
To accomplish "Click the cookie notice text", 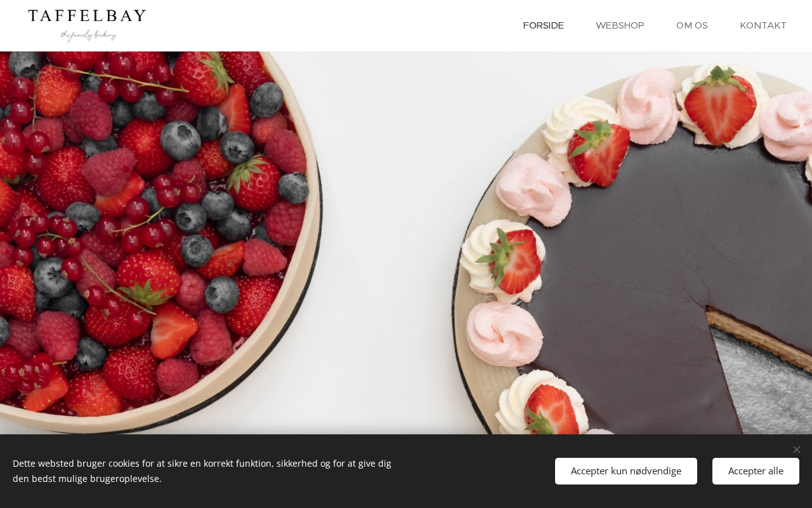I will [x=202, y=471].
